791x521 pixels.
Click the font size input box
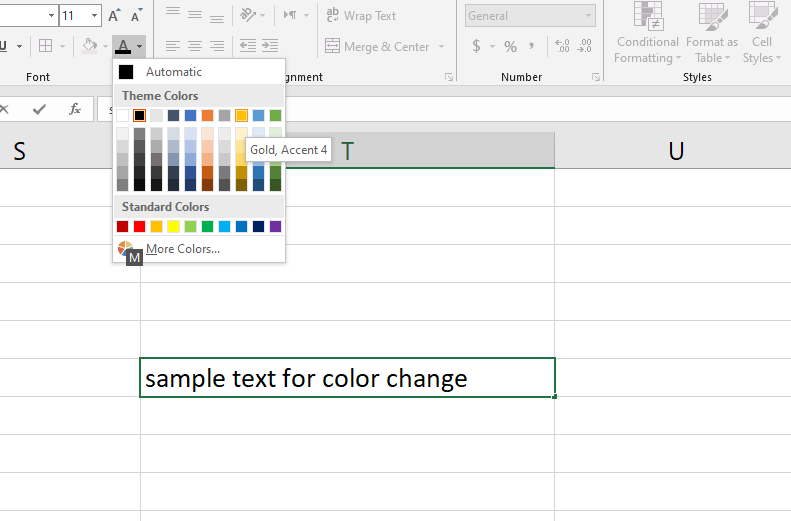pyautogui.click(x=75, y=16)
